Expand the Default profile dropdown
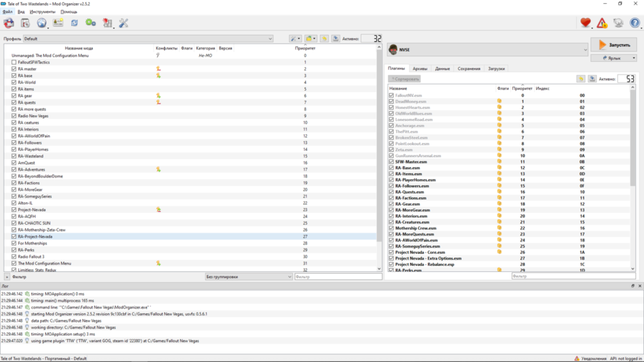 pos(148,39)
